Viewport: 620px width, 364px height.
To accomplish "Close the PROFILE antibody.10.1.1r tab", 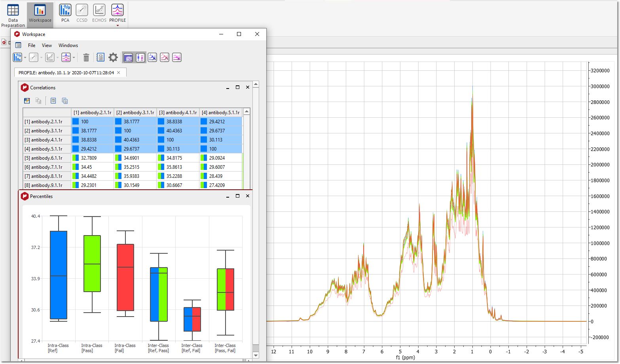I will (119, 73).
